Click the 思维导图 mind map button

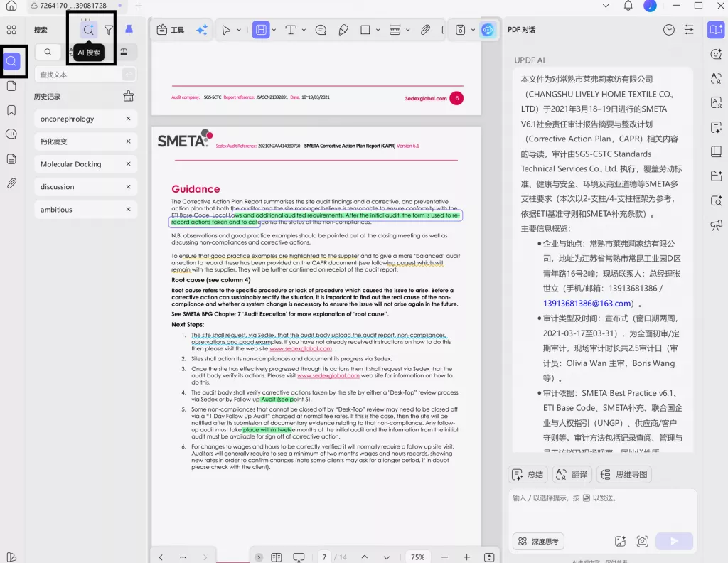[624, 474]
